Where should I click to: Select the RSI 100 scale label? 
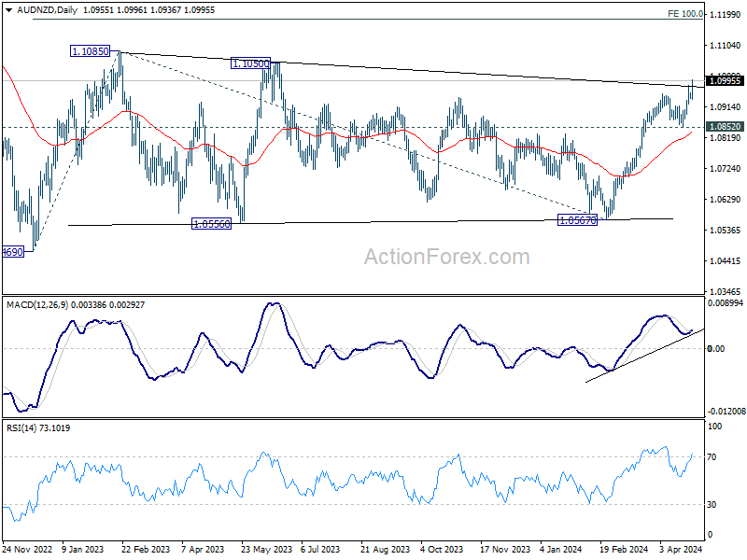(x=714, y=427)
